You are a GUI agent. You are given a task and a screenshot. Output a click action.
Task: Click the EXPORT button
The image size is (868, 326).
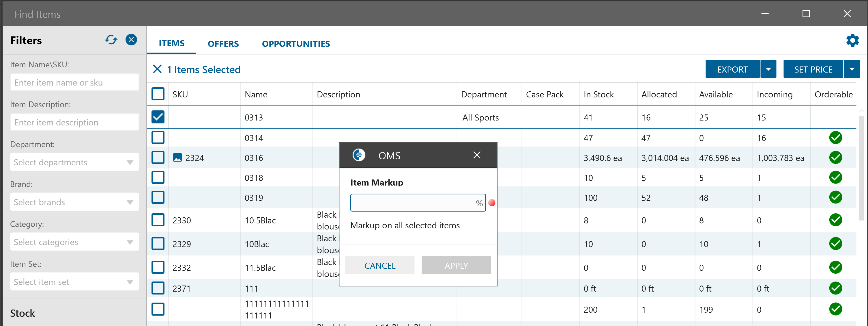point(732,69)
